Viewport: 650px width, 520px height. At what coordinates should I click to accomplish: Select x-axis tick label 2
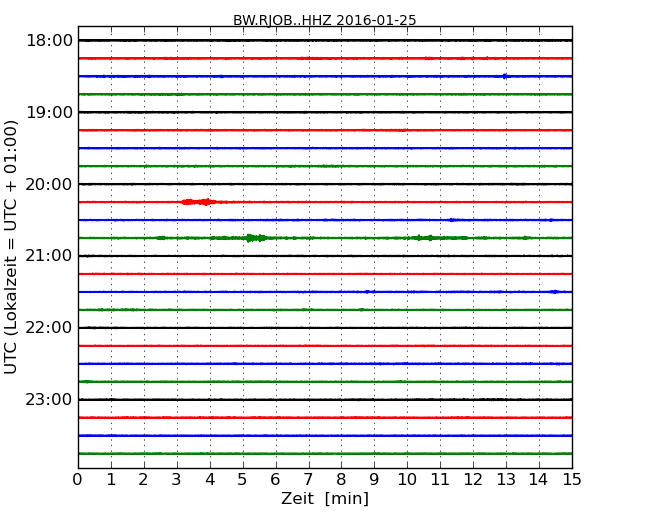coord(144,480)
